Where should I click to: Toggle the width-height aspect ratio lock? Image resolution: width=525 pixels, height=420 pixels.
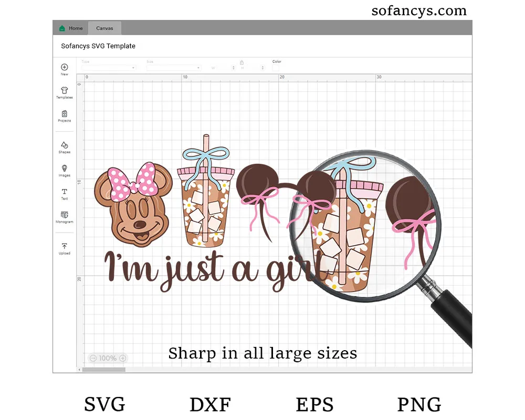click(241, 62)
